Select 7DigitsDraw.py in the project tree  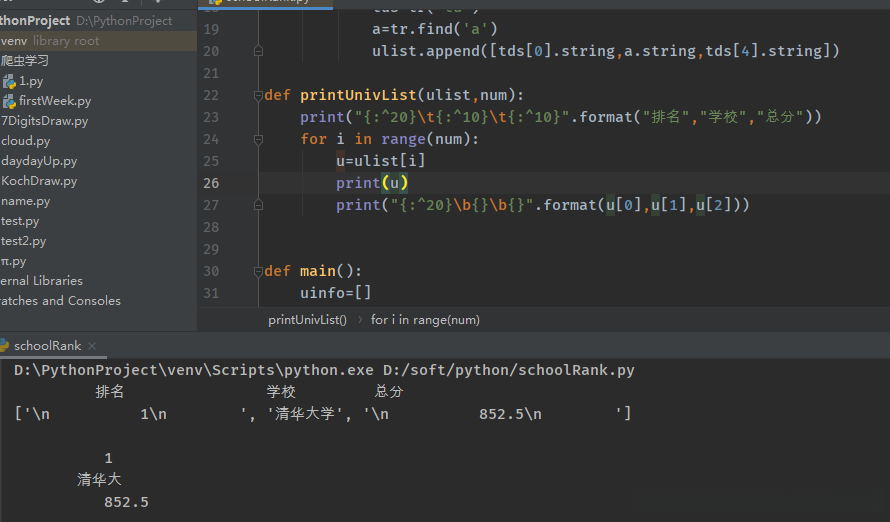tap(44, 121)
